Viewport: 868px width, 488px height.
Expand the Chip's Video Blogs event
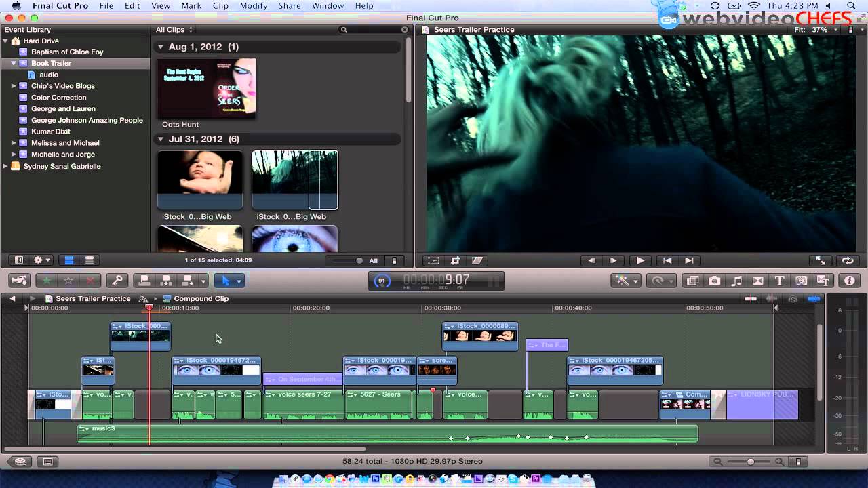click(14, 86)
